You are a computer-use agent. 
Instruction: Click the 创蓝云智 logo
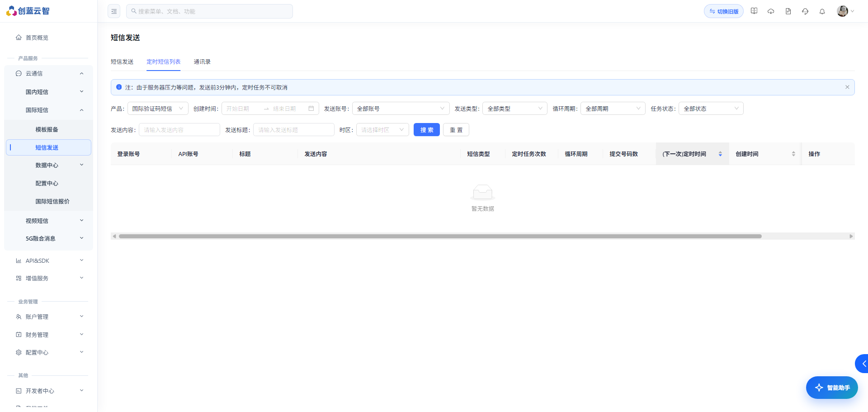tap(28, 11)
